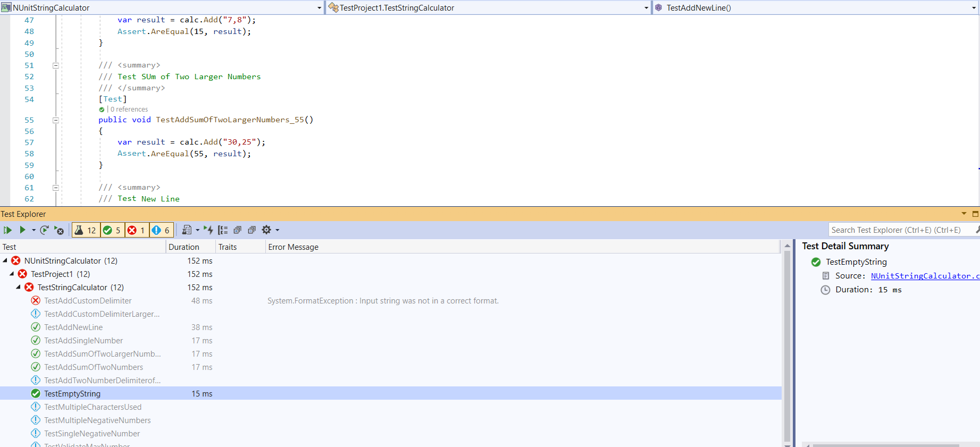This screenshot has height=447, width=980.
Task: Select the TestAddNewLine test row
Action: pyautogui.click(x=73, y=327)
